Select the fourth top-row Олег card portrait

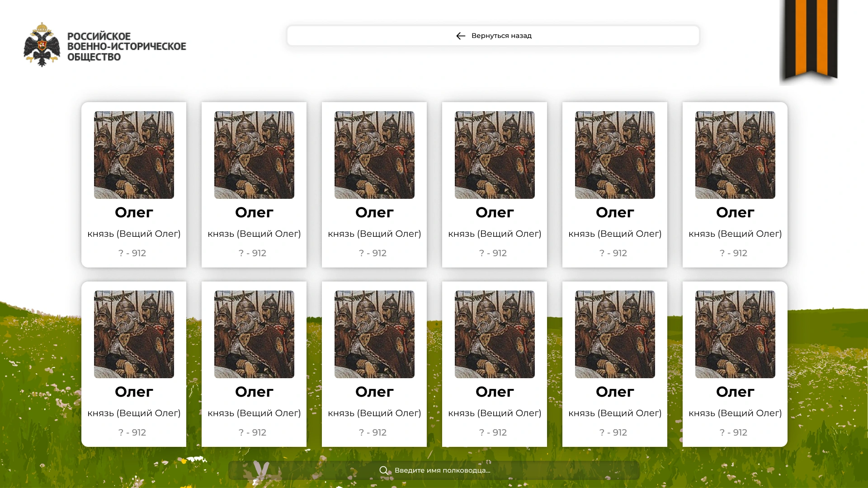[x=495, y=155]
